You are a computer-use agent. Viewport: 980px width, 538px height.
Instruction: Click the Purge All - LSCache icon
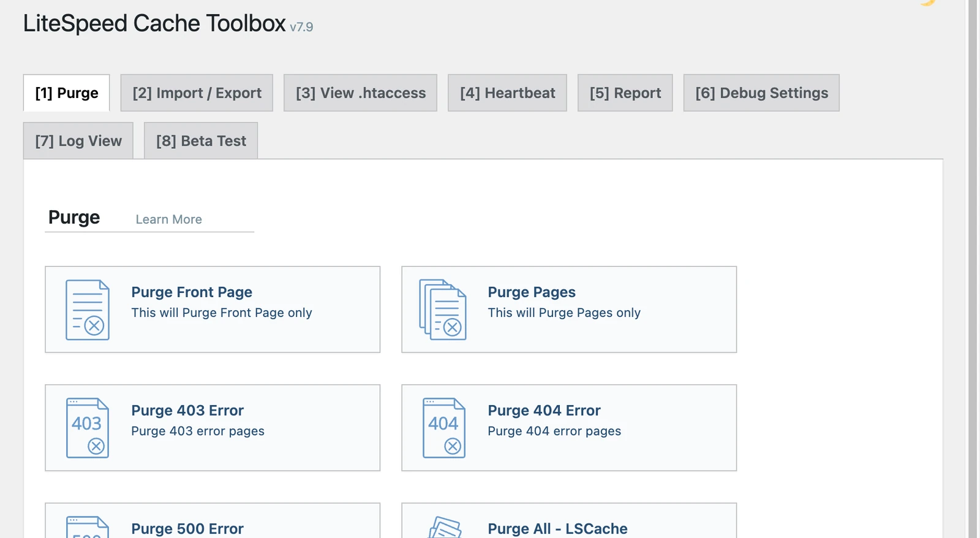445,528
